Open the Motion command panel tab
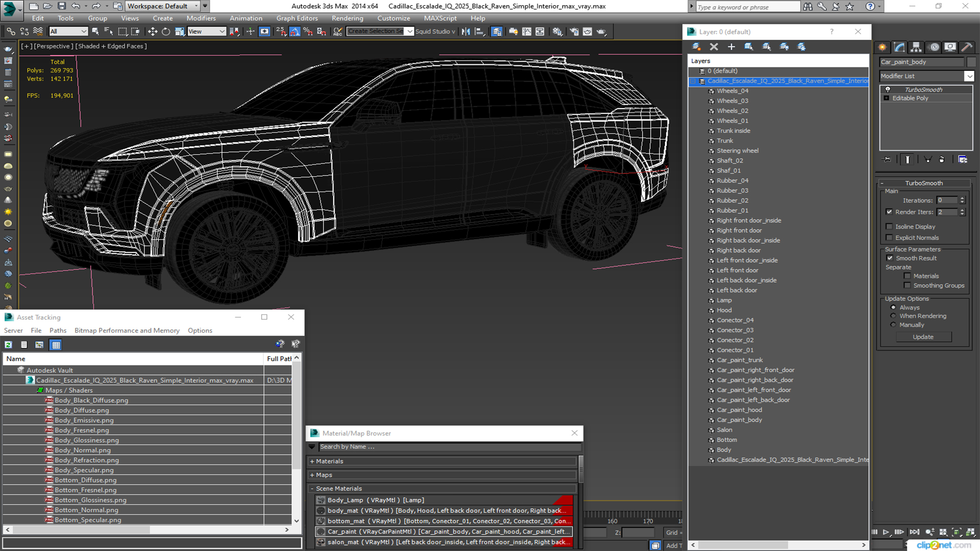Image resolution: width=980 pixels, height=551 pixels. coord(934,47)
